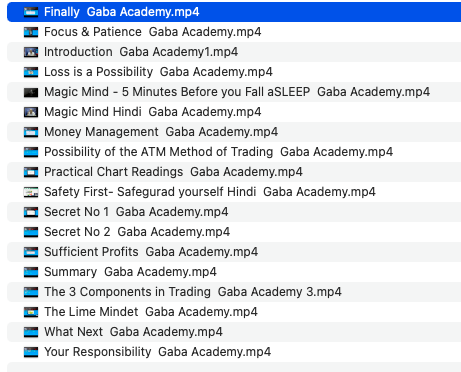Image resolution: width=461 pixels, height=372 pixels.
Task: Select The 3 Components in Trading file
Action: coord(234,292)
